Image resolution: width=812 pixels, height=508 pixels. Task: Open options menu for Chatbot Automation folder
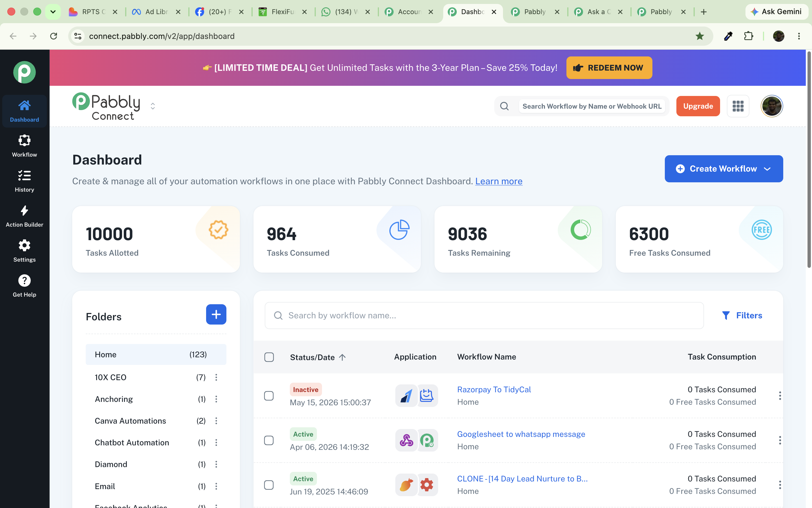(216, 443)
